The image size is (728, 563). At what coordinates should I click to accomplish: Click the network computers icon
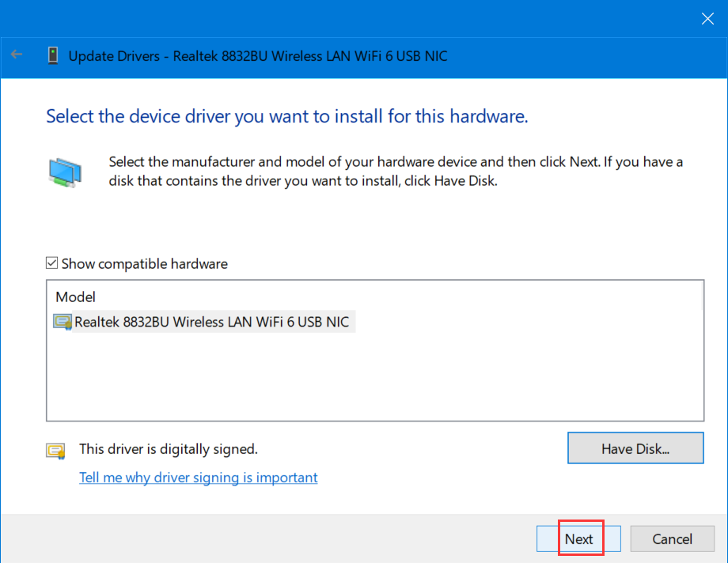pyautogui.click(x=65, y=172)
